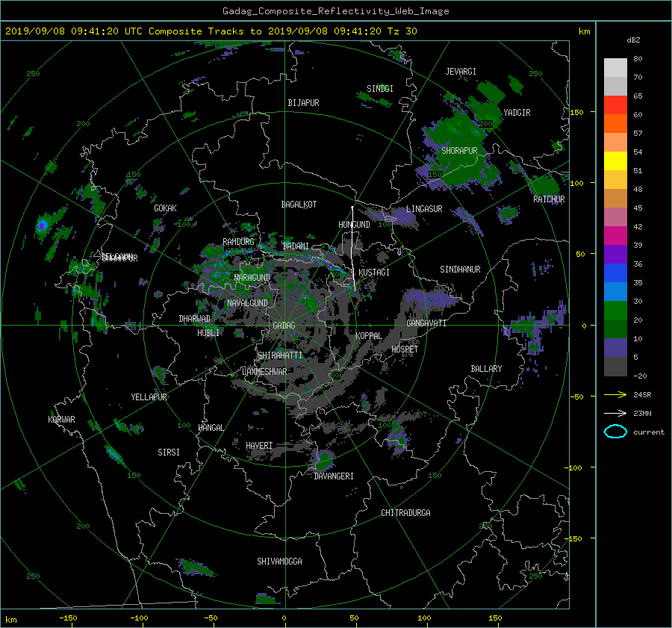Click the blue storm cell west of Gokak
This screenshot has width=672, height=628.
tap(42, 225)
